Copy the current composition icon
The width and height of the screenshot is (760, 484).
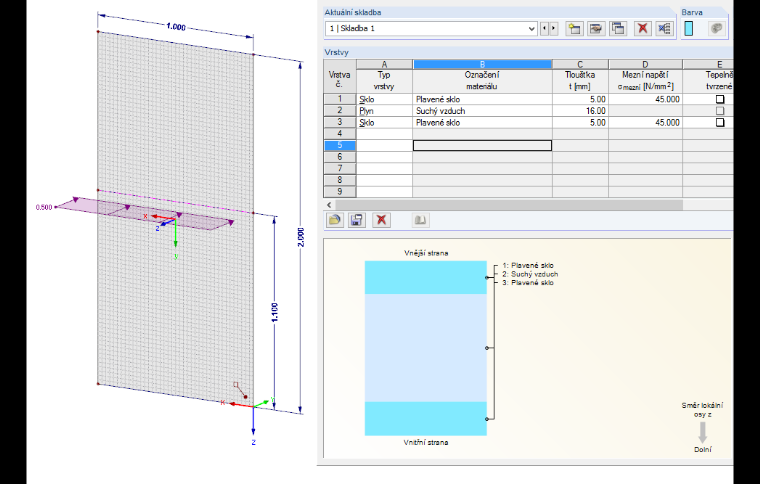[x=618, y=29]
